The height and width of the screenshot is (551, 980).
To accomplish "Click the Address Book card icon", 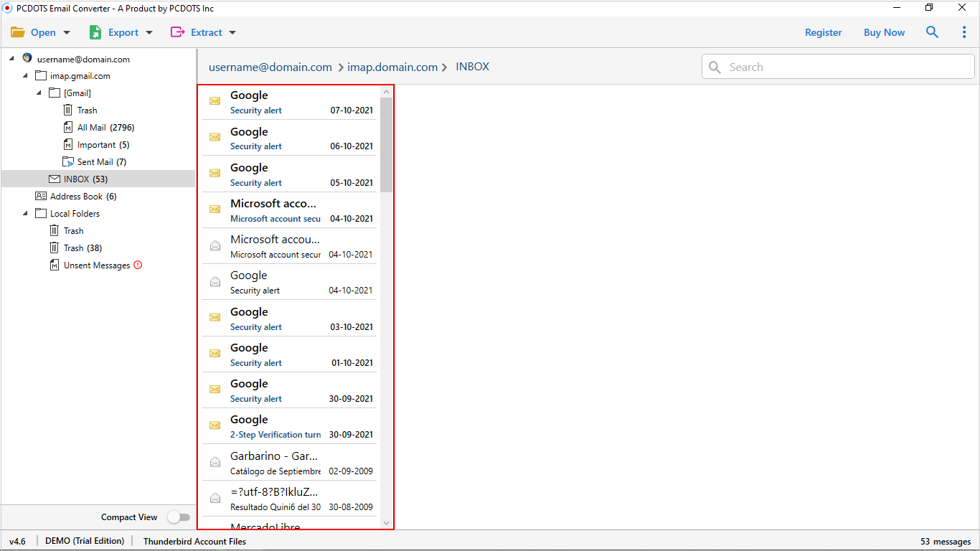I will tap(41, 196).
